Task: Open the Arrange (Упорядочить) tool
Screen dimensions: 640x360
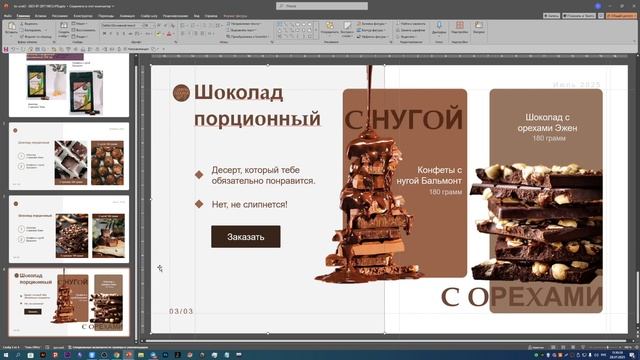Action: click(329, 29)
